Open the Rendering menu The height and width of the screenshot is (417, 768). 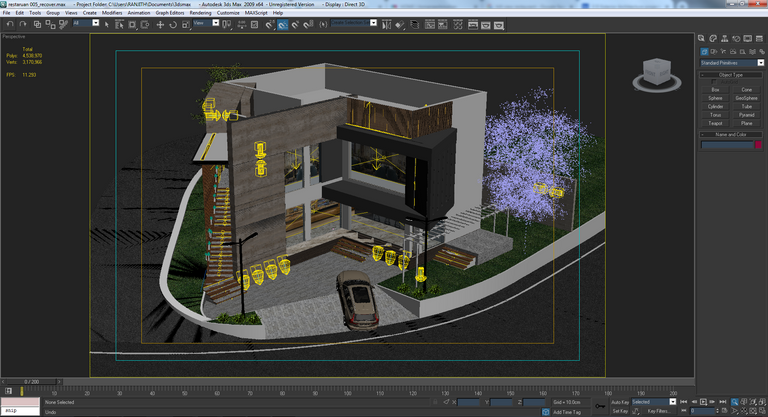tap(200, 13)
